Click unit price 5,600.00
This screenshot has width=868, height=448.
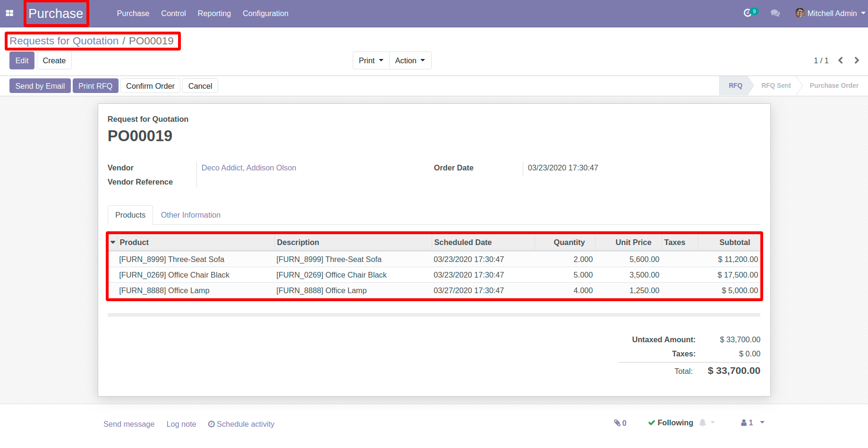click(x=644, y=259)
